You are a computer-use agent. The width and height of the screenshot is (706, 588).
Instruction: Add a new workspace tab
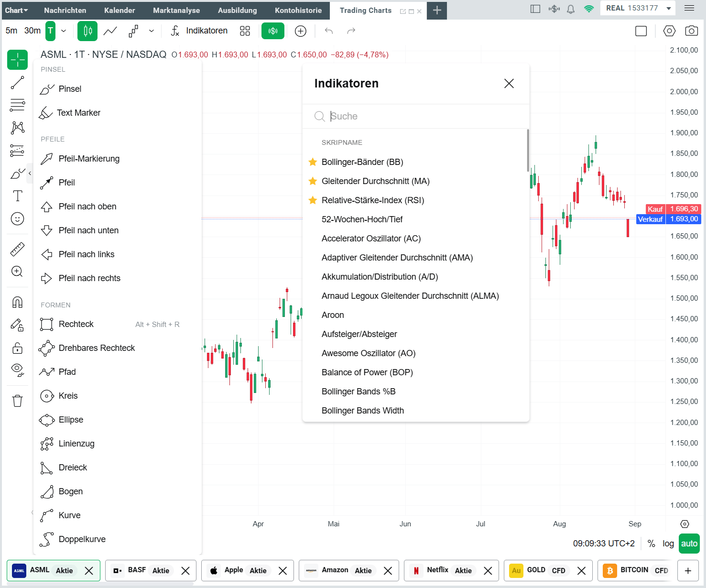click(437, 10)
